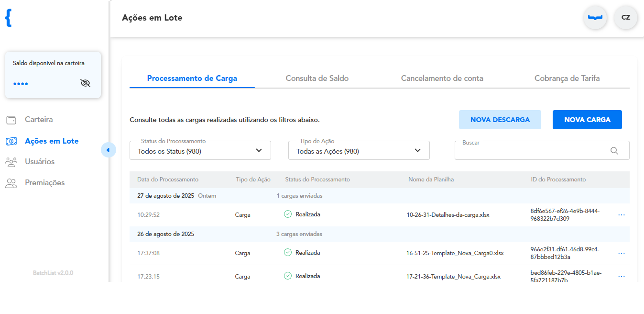This screenshot has width=644, height=314.
Task: Click the Status do Processamento column header
Action: 317,179
